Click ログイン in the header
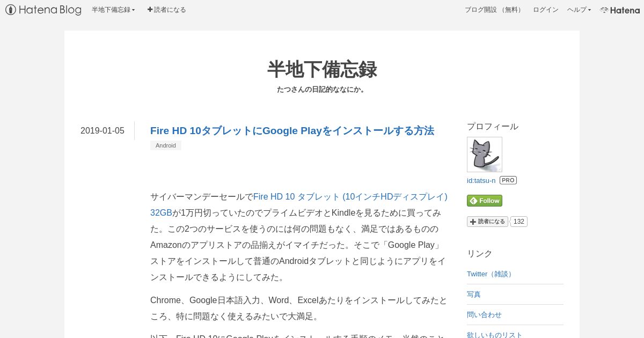This screenshot has width=644, height=338. (545, 10)
